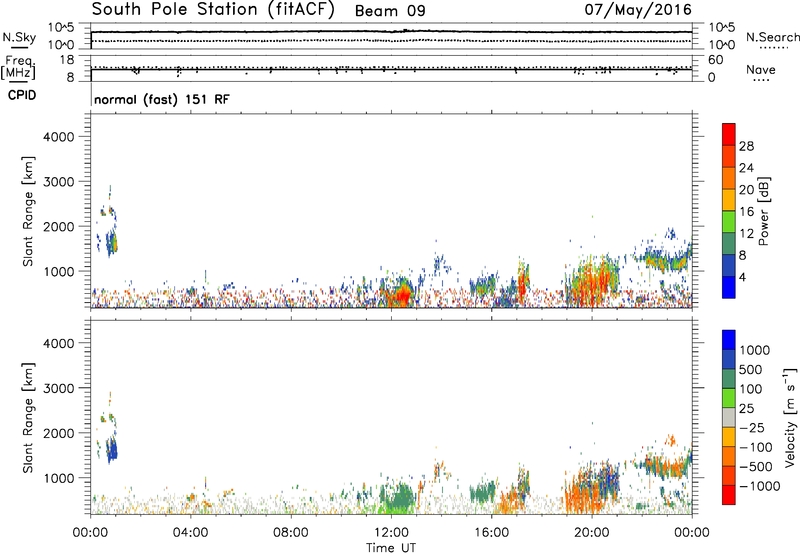Click the "Power [dB]" colorbar label
Viewport: 800px width, 554px height.
(x=763, y=211)
